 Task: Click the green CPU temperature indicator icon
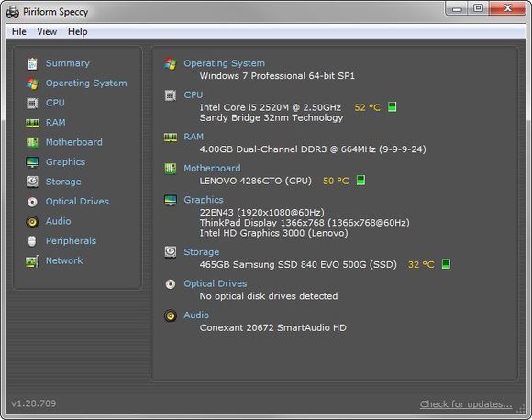pyautogui.click(x=393, y=107)
